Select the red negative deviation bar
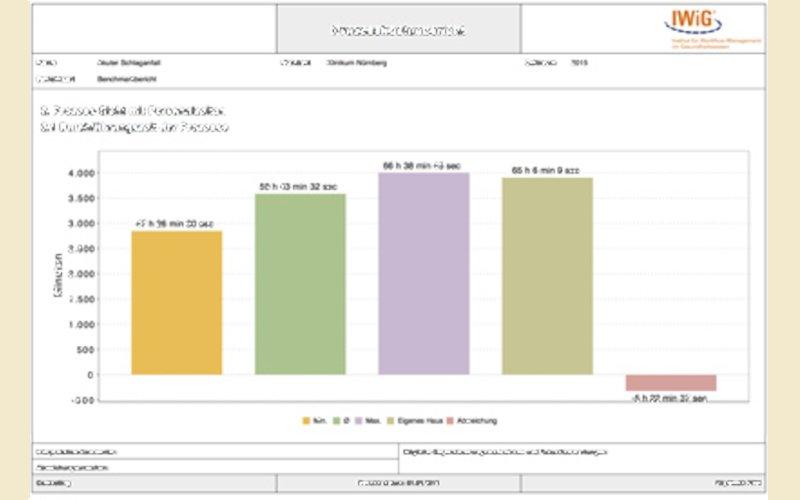 click(x=671, y=383)
